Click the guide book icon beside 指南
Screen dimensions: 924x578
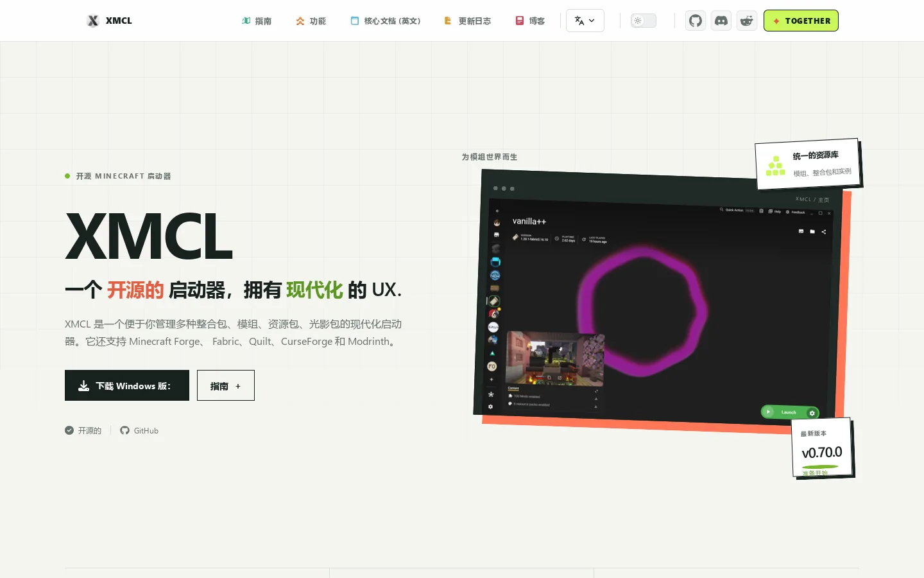point(246,21)
